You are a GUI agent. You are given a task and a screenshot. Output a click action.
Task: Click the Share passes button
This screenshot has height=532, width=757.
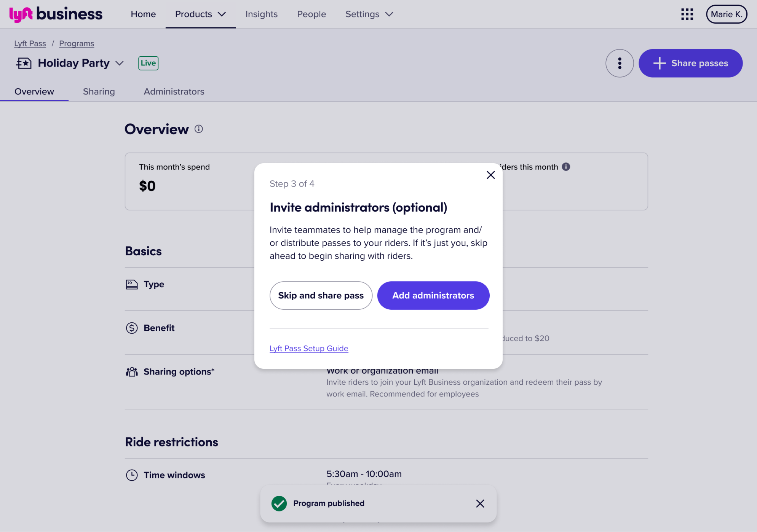click(x=690, y=63)
